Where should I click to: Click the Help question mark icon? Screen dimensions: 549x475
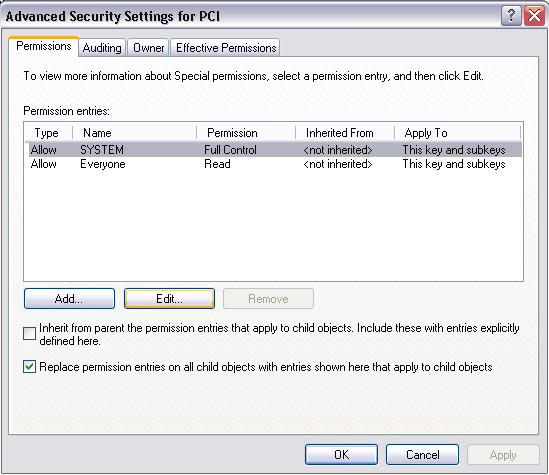tap(511, 16)
